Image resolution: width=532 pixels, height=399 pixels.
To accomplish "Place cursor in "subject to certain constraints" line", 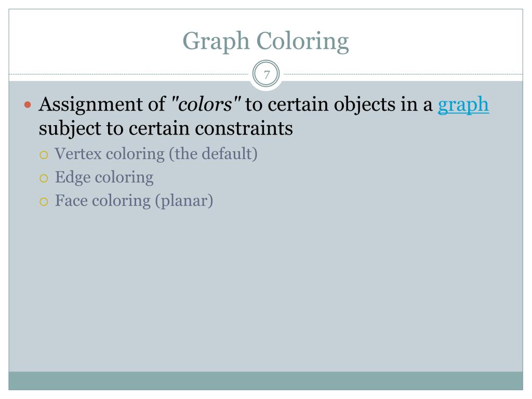I will click(x=166, y=129).
